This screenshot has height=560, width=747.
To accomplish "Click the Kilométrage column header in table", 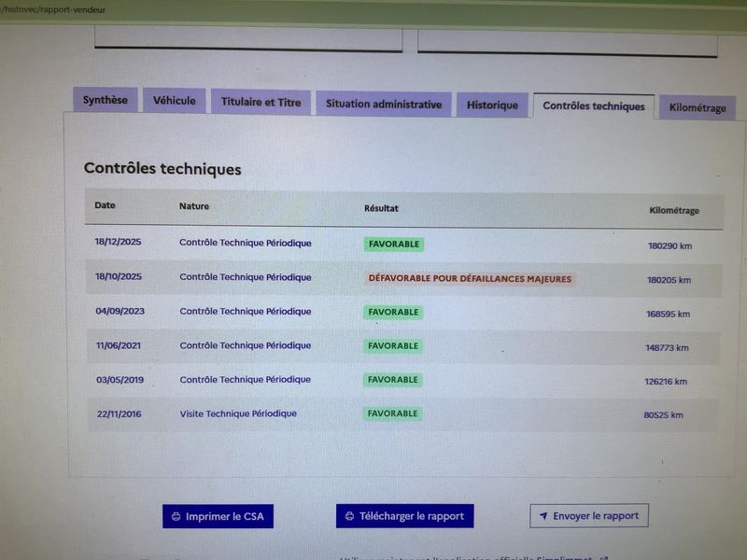I will tap(673, 211).
